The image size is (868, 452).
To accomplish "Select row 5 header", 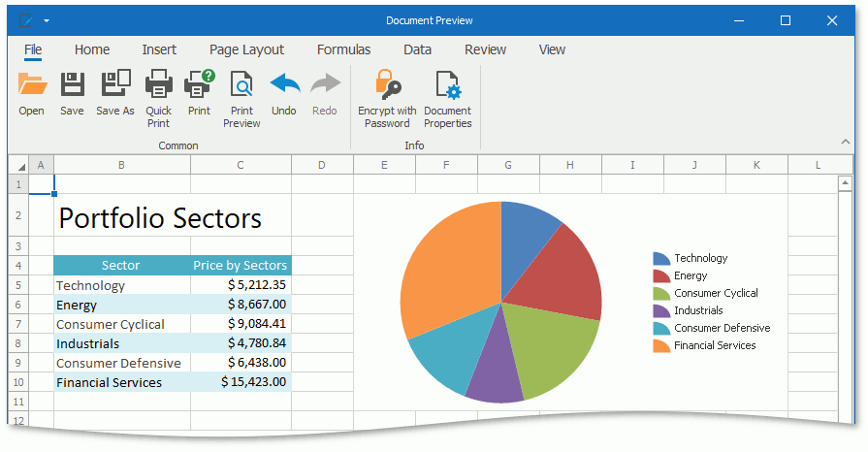I will (x=18, y=285).
